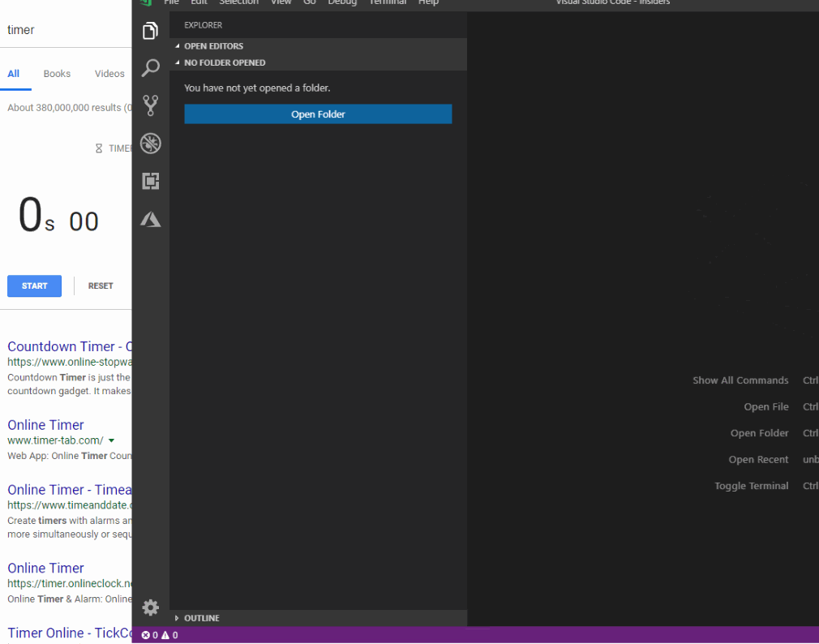Expand the OUTLINE section
Screen dimensions: 819x644
pos(318,618)
